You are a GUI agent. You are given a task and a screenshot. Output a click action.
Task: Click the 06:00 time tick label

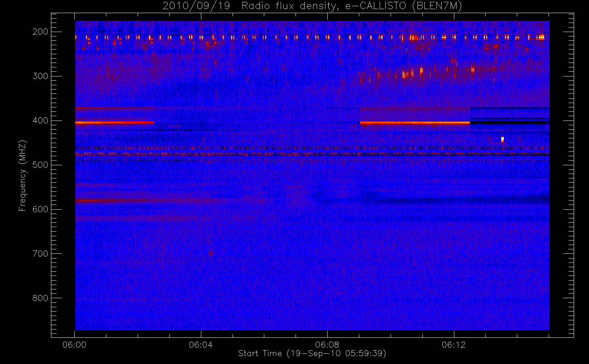click(74, 345)
